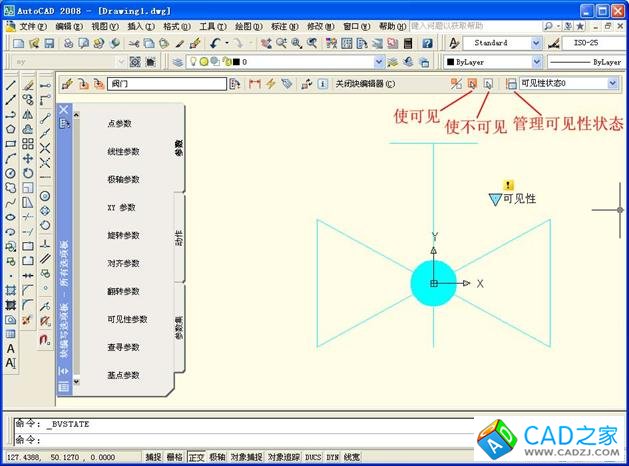Click the Make Visible (使可见) icon
This screenshot has width=629, height=466.
pyautogui.click(x=472, y=84)
